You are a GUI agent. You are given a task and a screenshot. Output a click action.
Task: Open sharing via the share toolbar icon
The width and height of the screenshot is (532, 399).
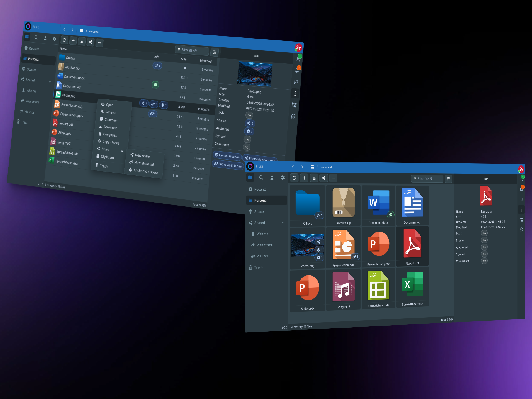coord(324,178)
